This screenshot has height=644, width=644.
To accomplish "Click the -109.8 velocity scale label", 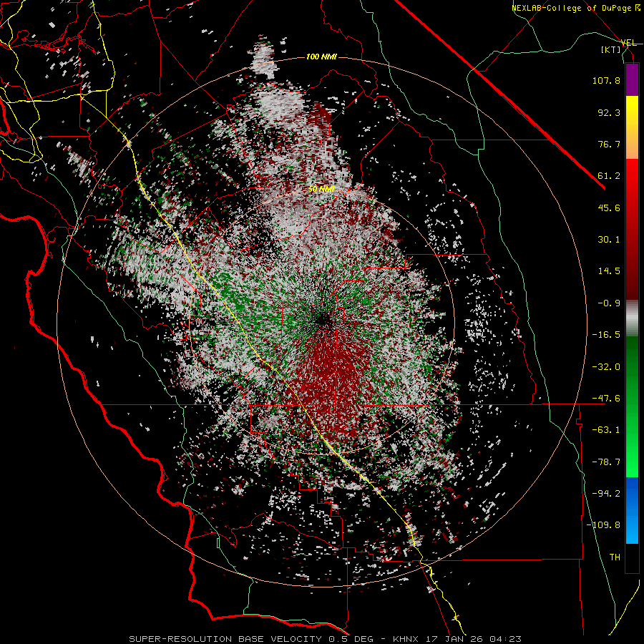I will (603, 525).
